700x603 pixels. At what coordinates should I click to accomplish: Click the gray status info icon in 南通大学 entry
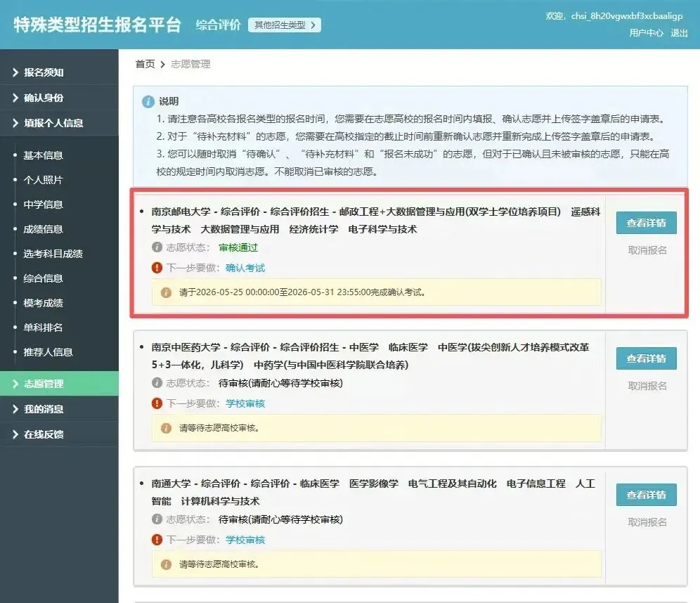pyautogui.click(x=157, y=519)
